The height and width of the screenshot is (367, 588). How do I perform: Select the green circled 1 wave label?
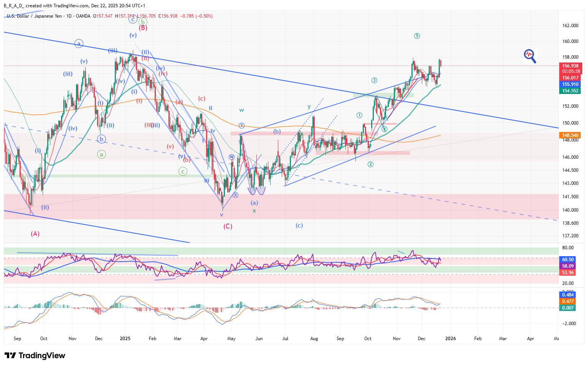359,115
